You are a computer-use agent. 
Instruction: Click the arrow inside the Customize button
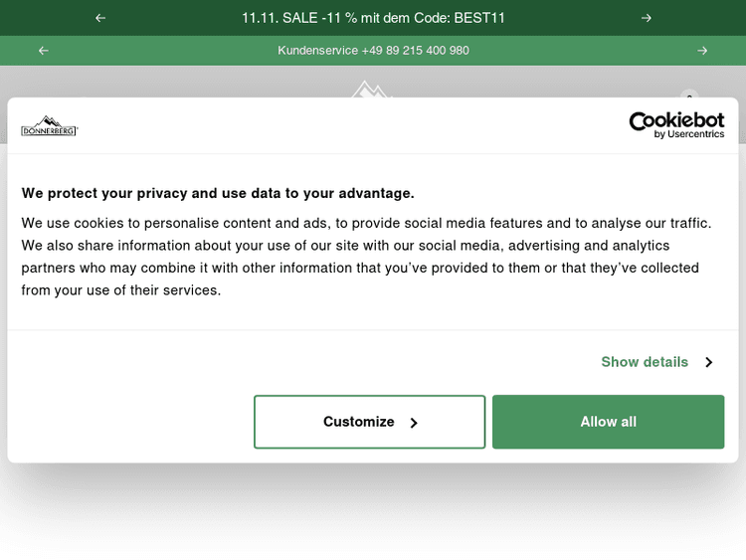414,423
